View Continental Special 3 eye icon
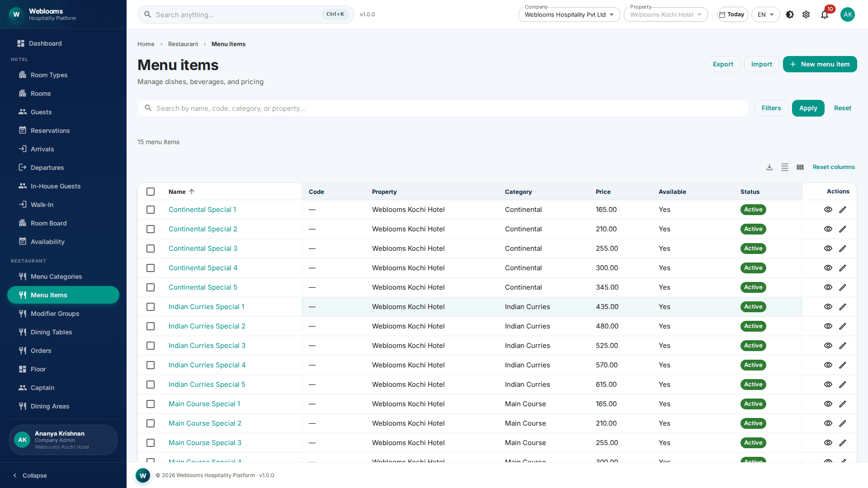The width and height of the screenshot is (868, 488). point(828,249)
